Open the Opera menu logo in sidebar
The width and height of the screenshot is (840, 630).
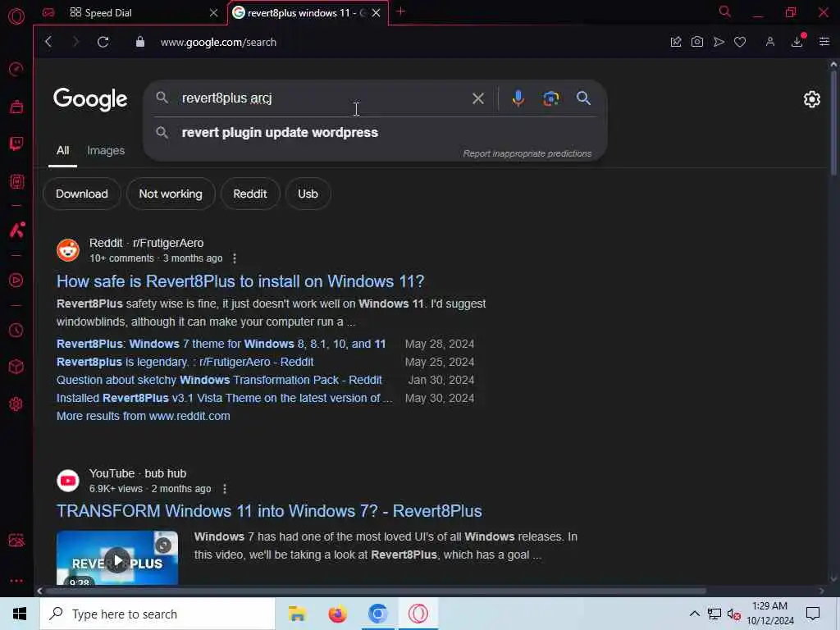(16, 16)
